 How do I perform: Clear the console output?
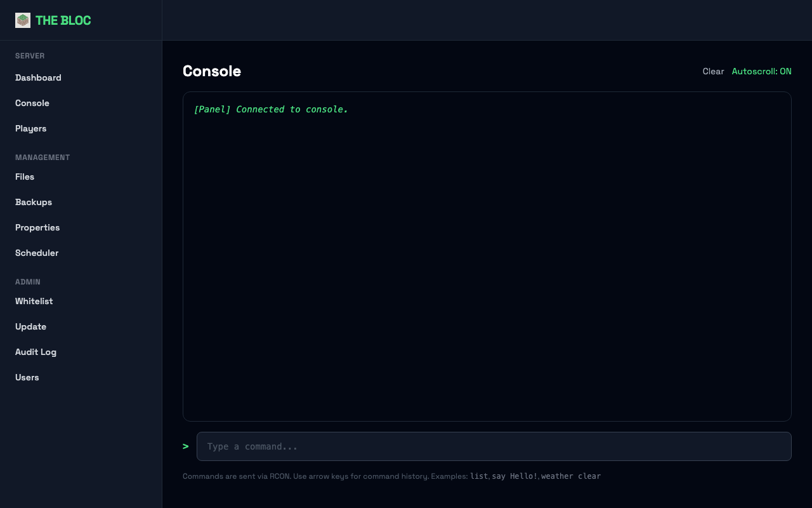(x=713, y=71)
